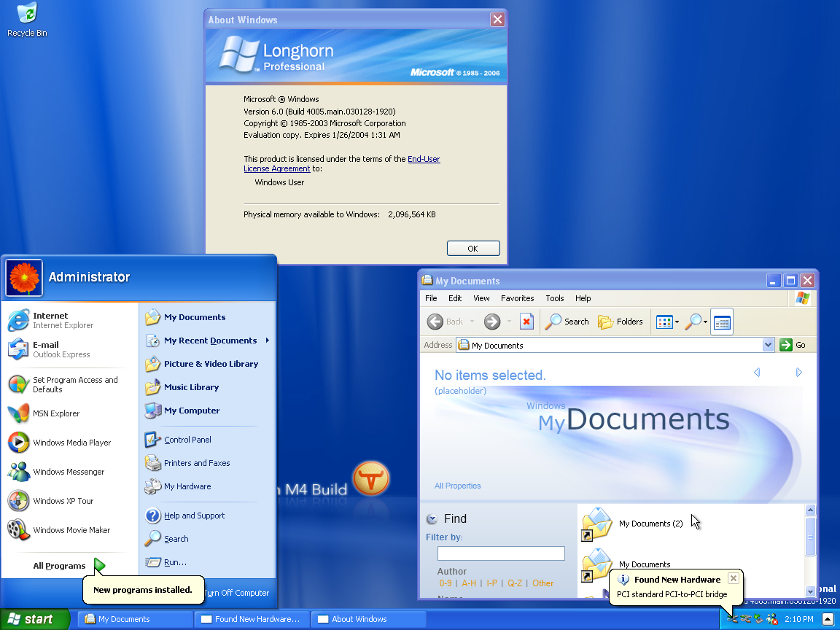Image resolution: width=840 pixels, height=630 pixels.
Task: Go to next item with right arrow
Action: 798,373
